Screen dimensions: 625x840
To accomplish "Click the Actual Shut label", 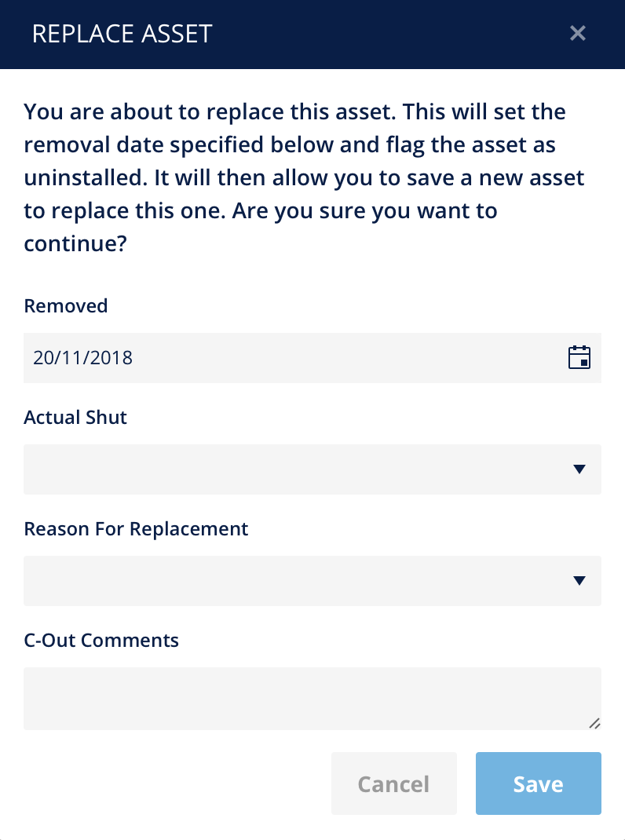I will [75, 418].
